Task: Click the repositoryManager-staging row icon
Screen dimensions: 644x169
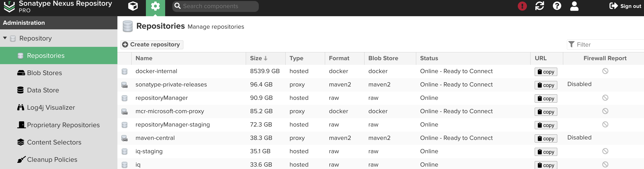Action: pyautogui.click(x=124, y=125)
